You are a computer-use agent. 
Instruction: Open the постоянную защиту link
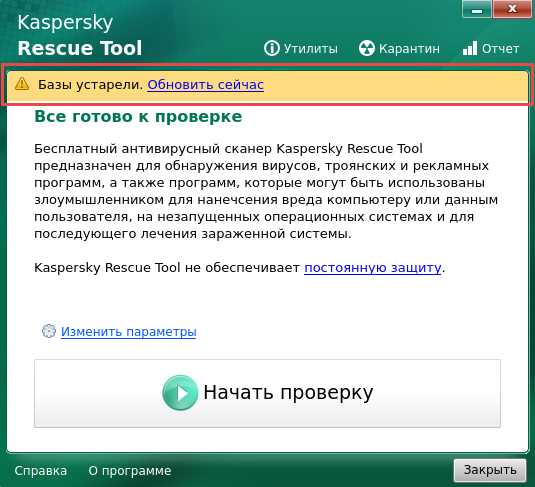(373, 268)
